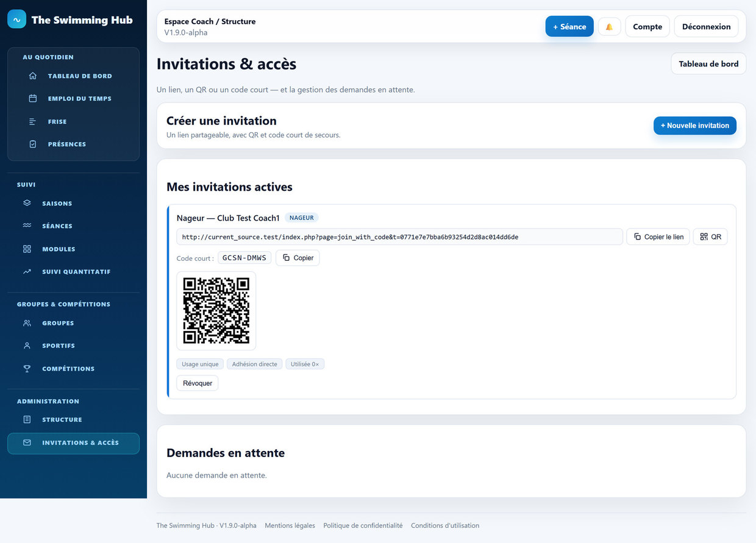Click the Modules grid icon

27,249
